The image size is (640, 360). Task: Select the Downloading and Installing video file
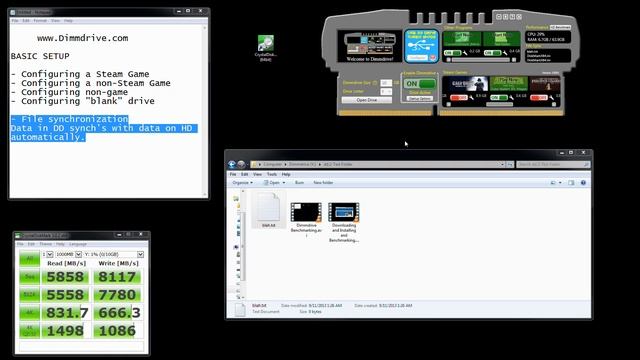pos(344,222)
